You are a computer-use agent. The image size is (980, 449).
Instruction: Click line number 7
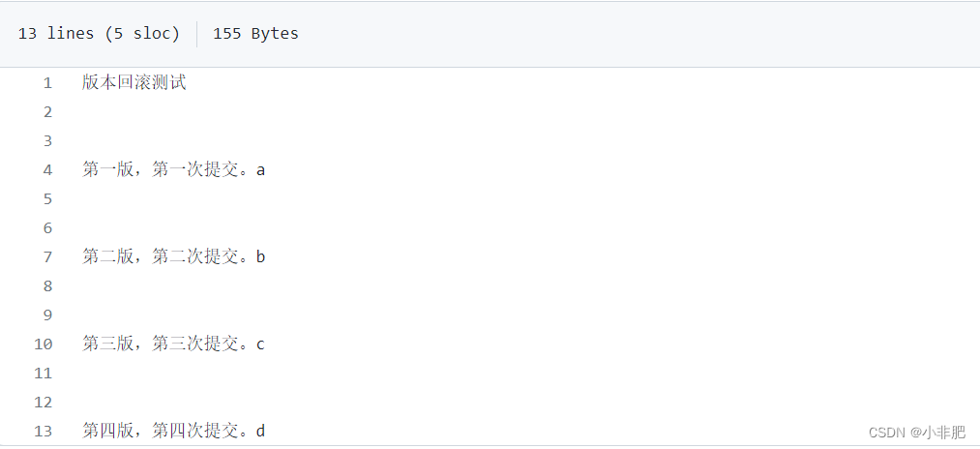(47, 257)
